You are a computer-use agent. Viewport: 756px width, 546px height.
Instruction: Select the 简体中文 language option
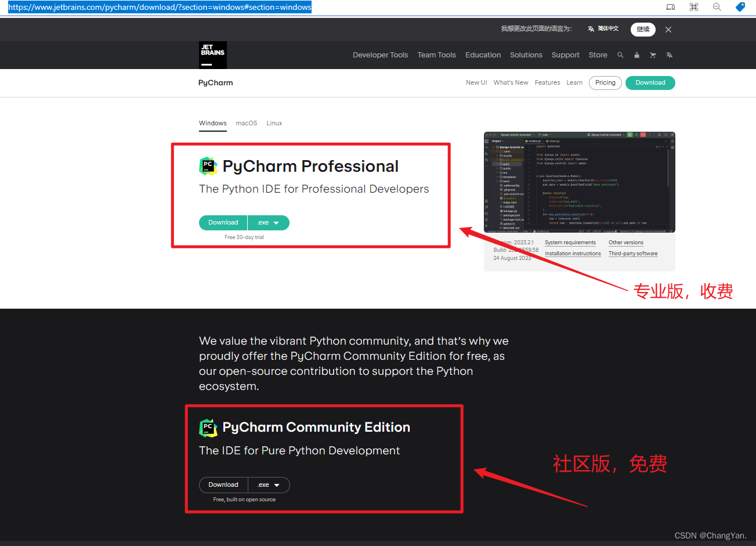point(603,29)
